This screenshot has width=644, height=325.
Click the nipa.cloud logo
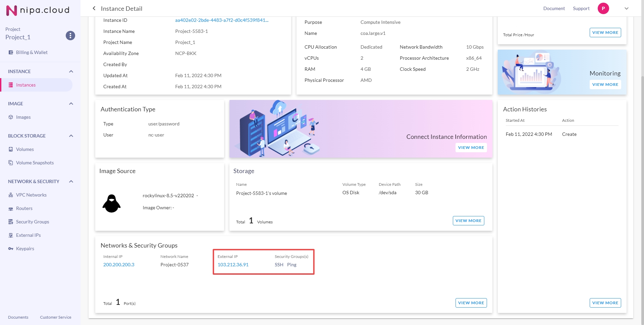click(x=38, y=10)
